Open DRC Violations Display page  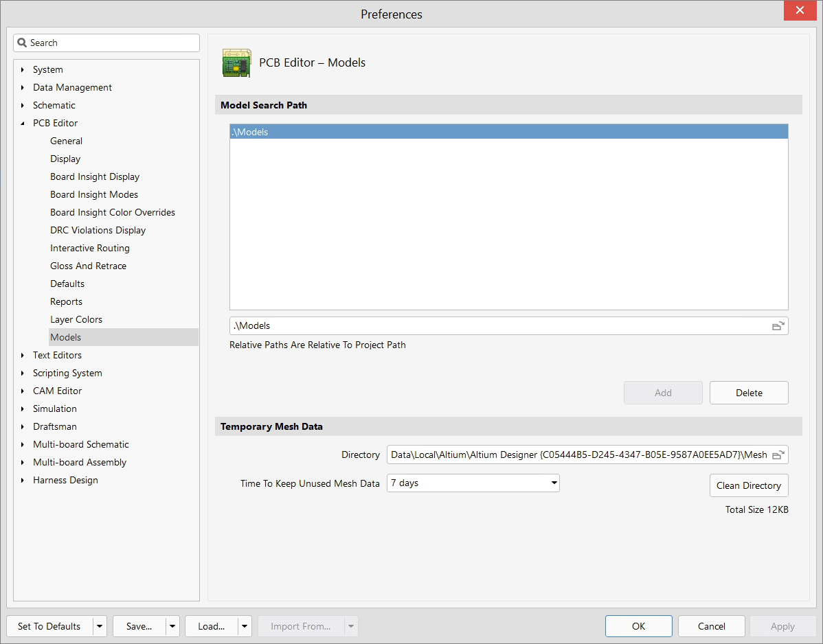(x=98, y=230)
